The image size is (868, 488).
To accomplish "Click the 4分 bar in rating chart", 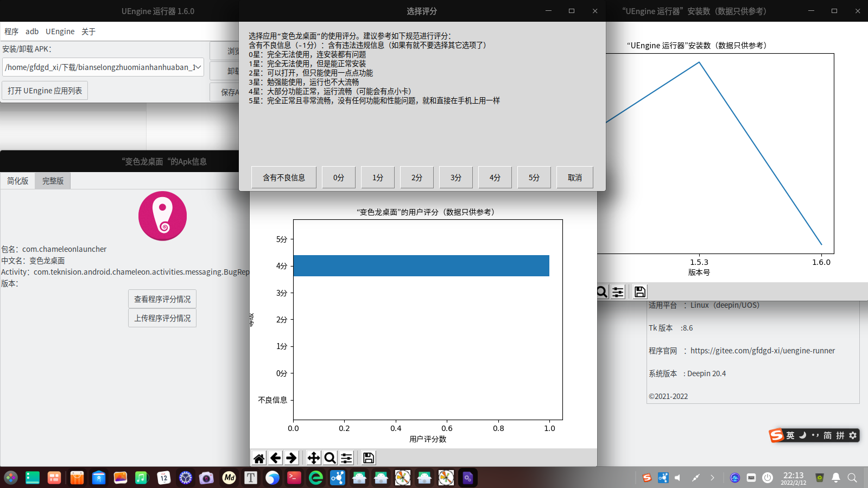I will [421, 265].
